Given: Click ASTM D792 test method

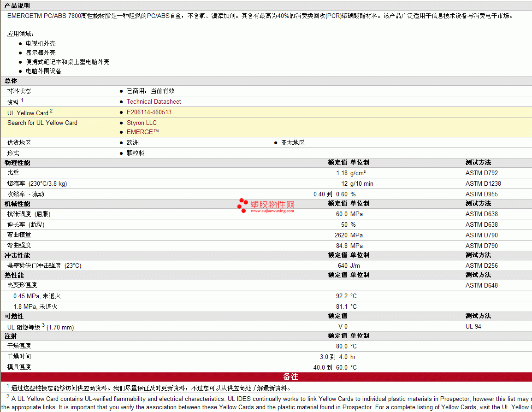Looking at the screenshot, I should coord(481,173).
